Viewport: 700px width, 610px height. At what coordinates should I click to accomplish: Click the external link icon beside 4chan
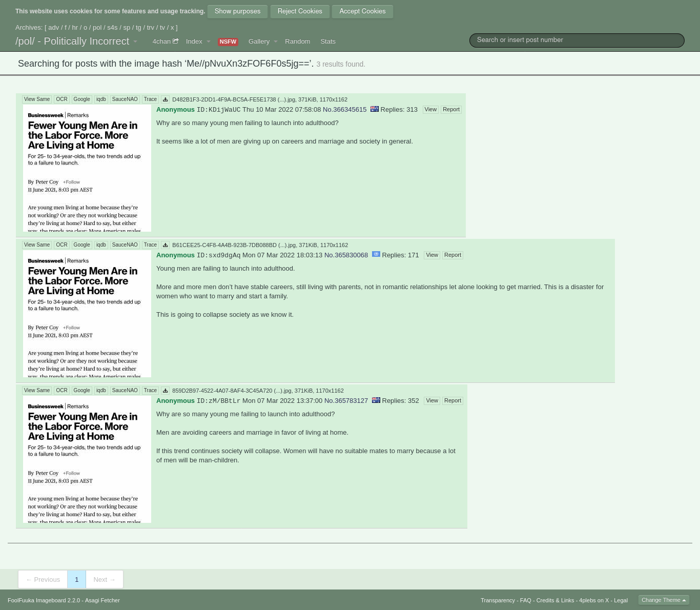click(176, 41)
